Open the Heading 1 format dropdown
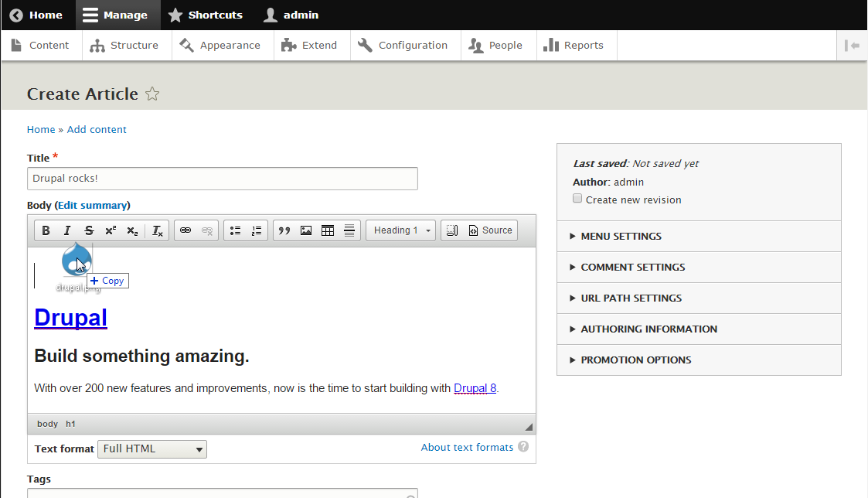The image size is (868, 498). pyautogui.click(x=401, y=230)
